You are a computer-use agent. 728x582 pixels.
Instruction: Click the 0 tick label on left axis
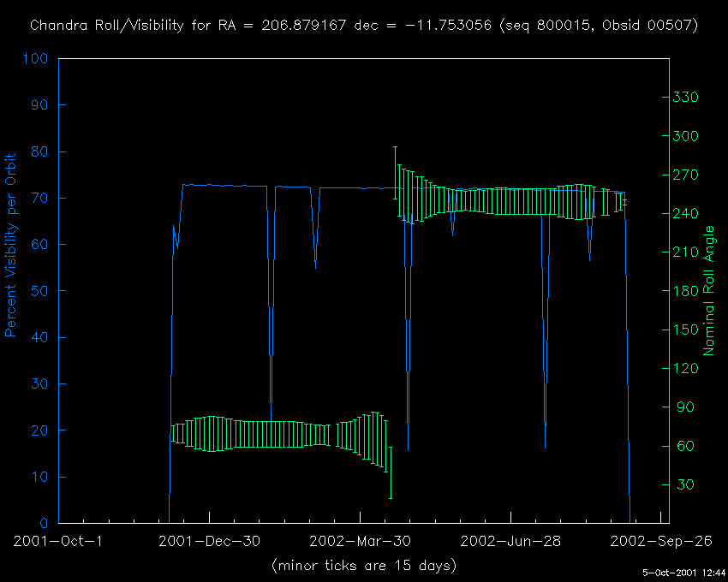[45, 523]
